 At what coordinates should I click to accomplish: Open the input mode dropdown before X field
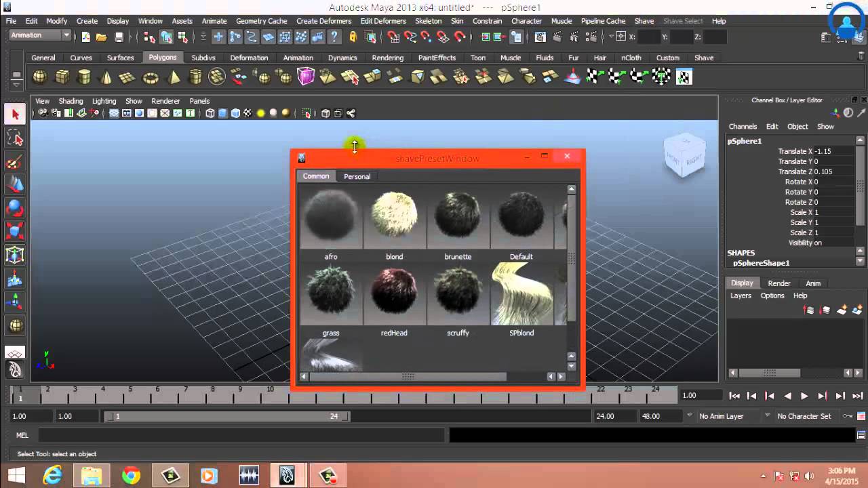611,36
